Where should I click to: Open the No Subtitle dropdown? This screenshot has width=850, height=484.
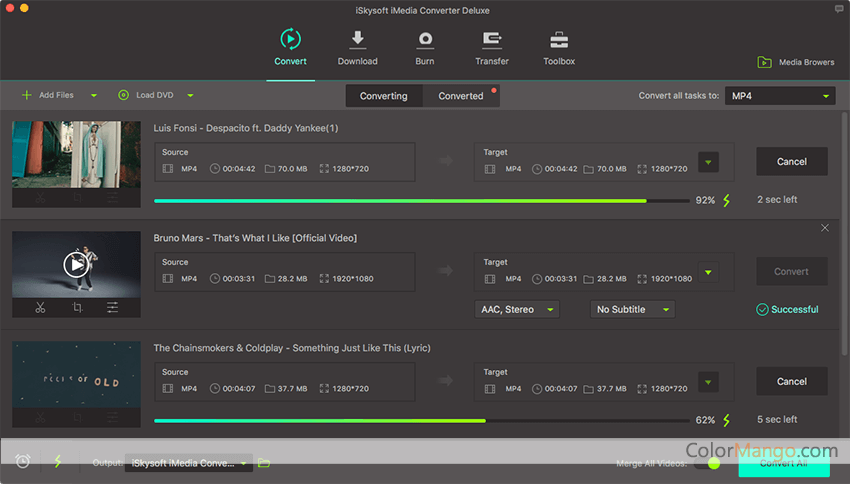click(x=632, y=310)
